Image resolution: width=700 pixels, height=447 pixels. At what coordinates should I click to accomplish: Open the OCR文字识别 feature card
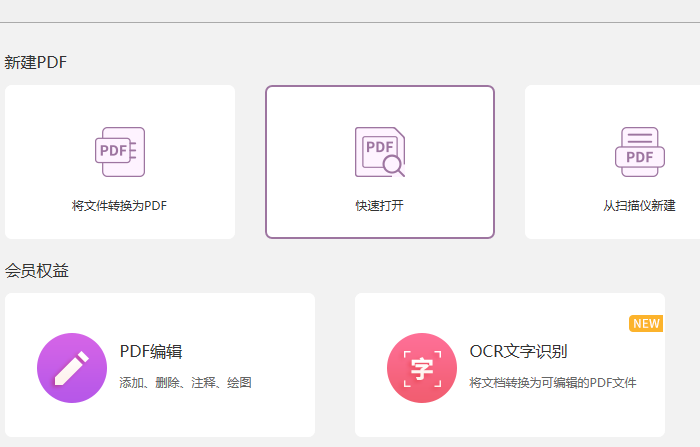pyautogui.click(x=510, y=365)
